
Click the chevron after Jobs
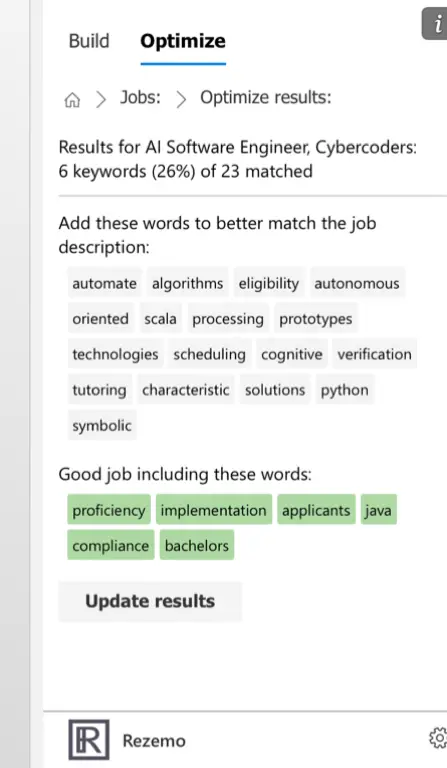pyautogui.click(x=181, y=99)
